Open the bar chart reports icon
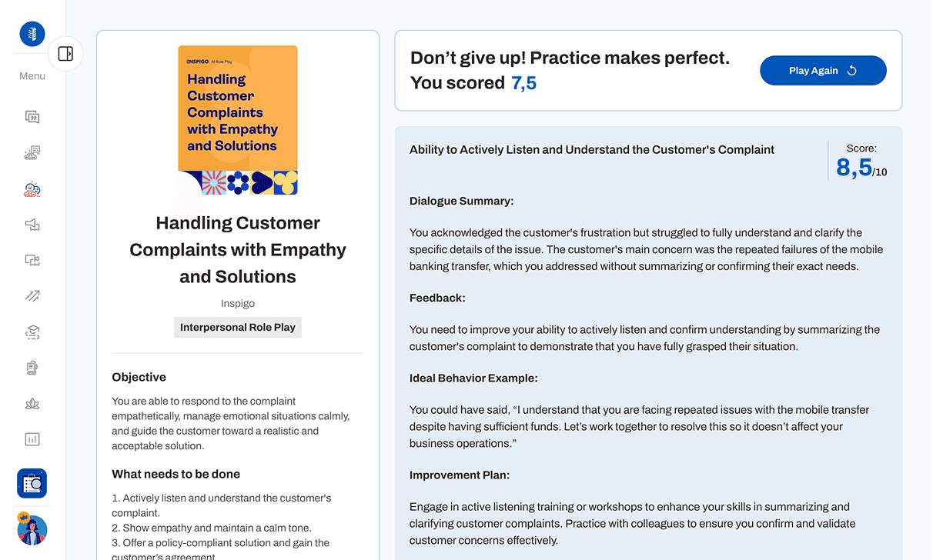The width and height of the screenshot is (933, 560). click(32, 439)
